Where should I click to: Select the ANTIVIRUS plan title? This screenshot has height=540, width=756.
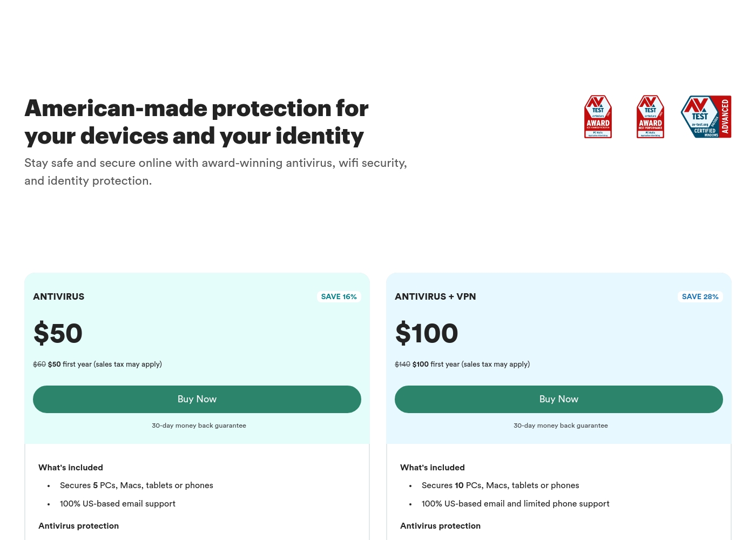tap(59, 296)
